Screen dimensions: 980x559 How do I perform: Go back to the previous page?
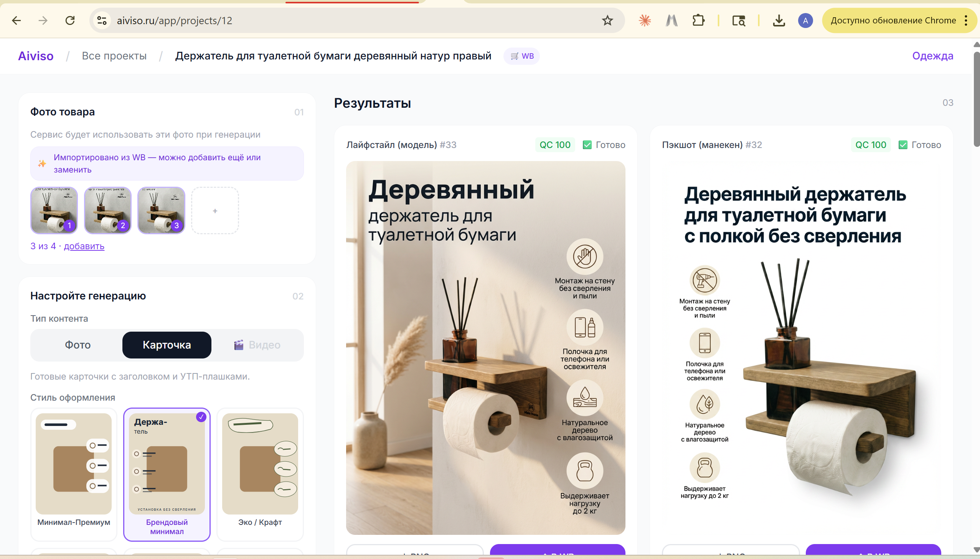(16, 20)
